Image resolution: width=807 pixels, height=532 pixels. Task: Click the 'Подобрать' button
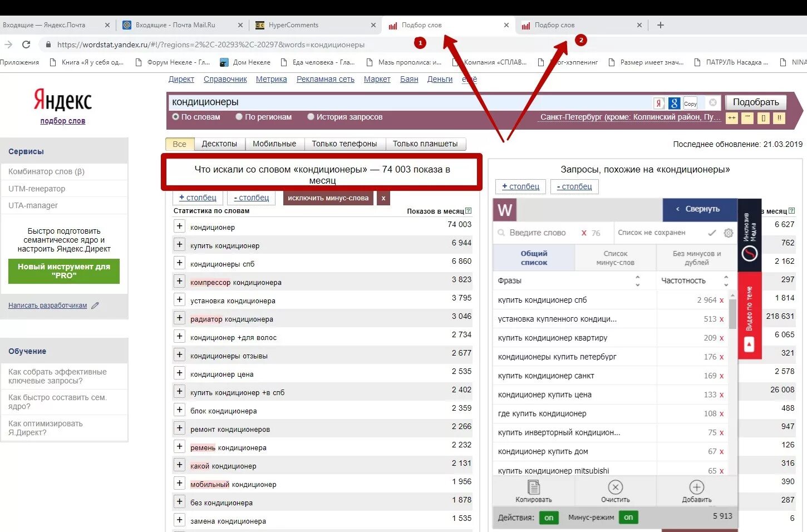pyautogui.click(x=756, y=102)
